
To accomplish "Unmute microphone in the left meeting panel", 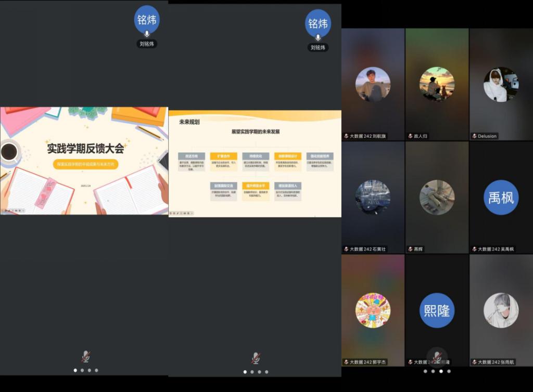I will 85,357.
